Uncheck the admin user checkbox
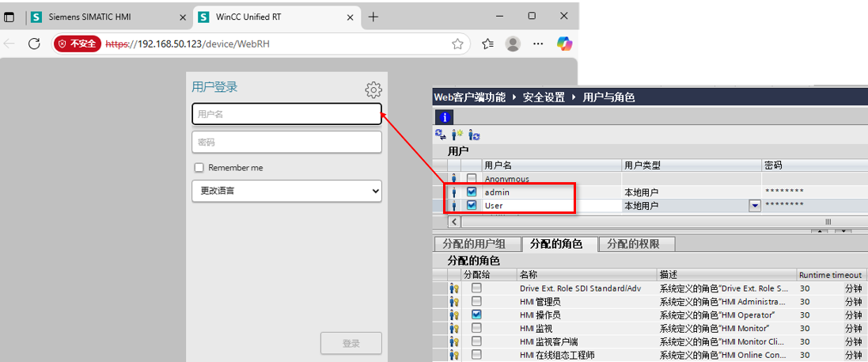 click(472, 192)
